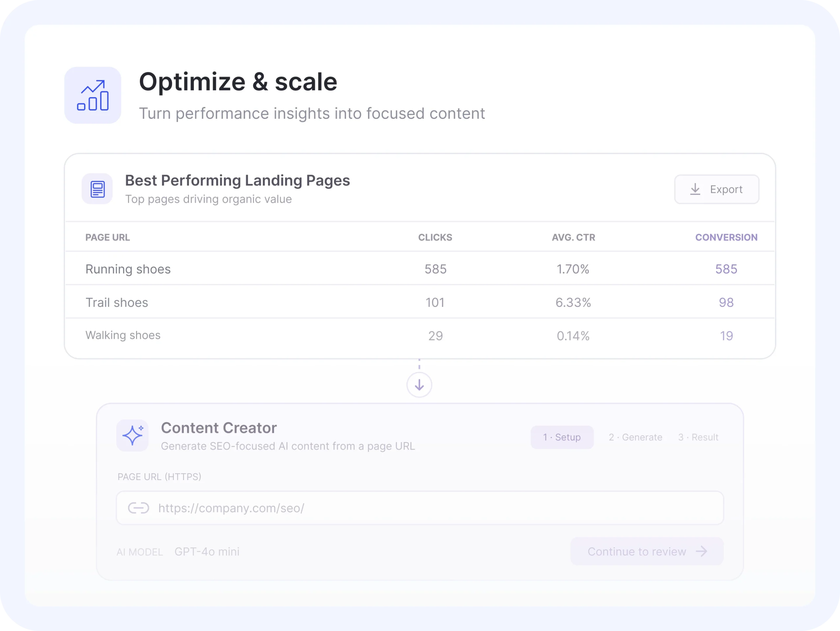Click the Content Creator heading
The width and height of the screenshot is (840, 631).
[x=219, y=428]
